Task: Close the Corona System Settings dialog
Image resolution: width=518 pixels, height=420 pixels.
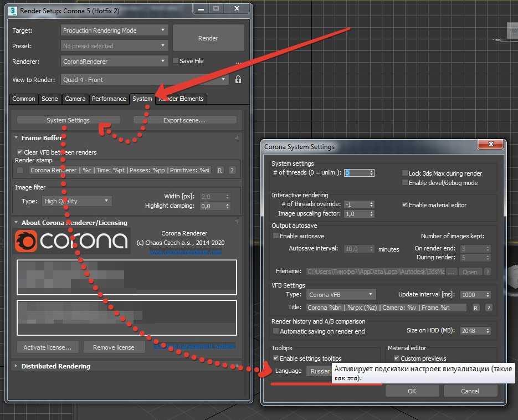Action: (x=491, y=144)
